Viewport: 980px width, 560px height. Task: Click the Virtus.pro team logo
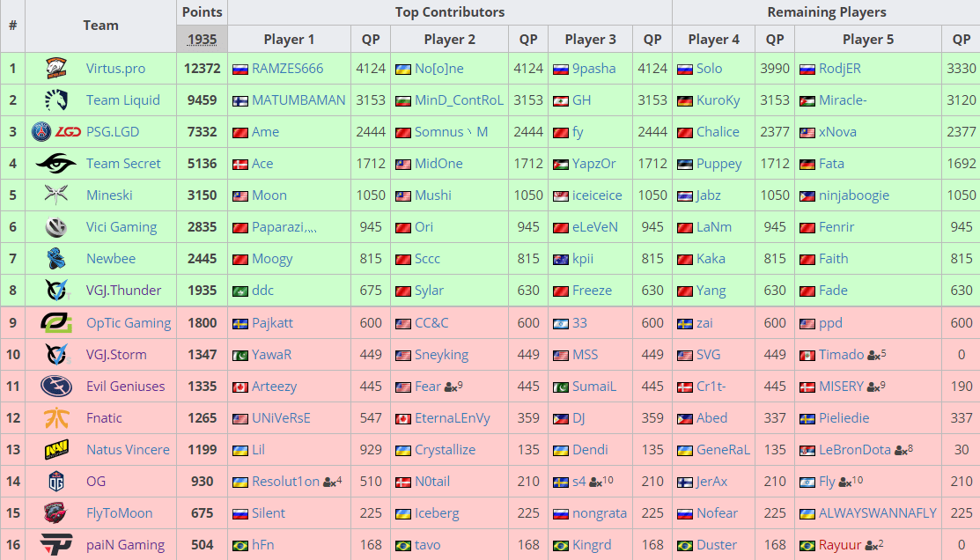tap(56, 68)
